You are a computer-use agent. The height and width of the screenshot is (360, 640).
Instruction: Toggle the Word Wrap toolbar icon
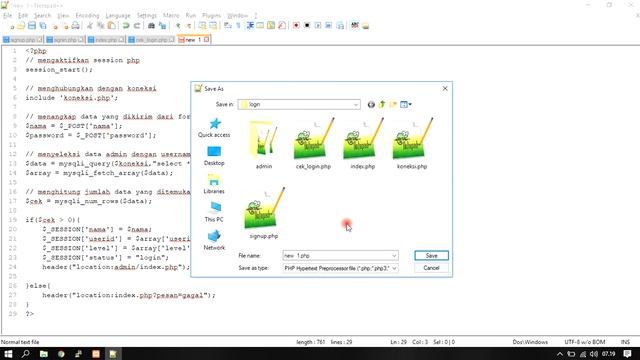(228, 26)
